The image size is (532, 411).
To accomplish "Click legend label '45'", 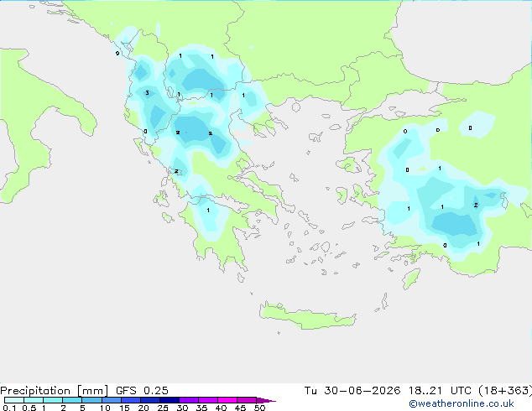I will coord(240,408).
